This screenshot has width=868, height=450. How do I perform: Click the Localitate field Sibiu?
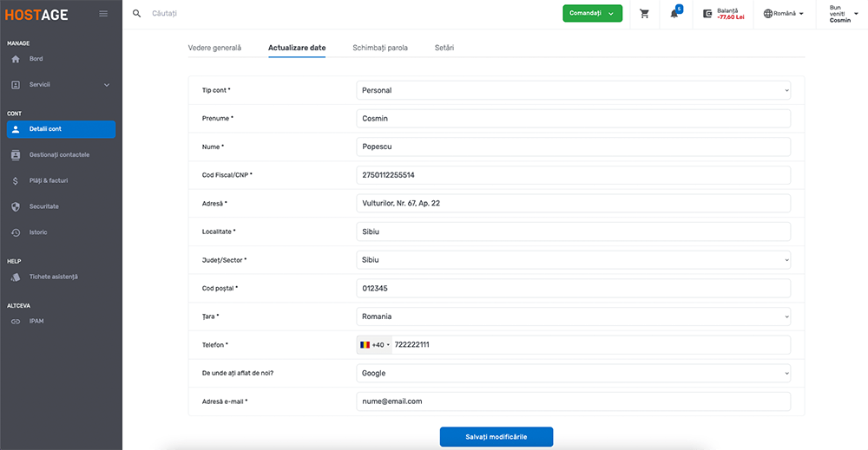[573, 232]
